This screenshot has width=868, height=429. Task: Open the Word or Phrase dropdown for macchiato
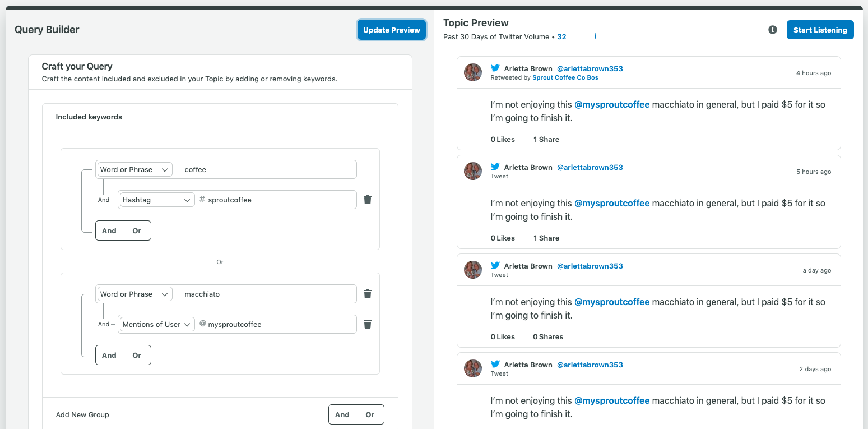click(134, 294)
